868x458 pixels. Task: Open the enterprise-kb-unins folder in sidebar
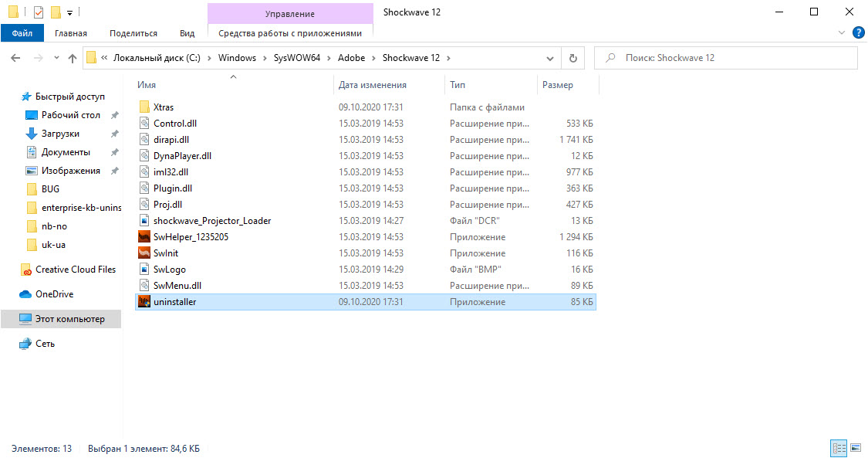tap(73, 208)
